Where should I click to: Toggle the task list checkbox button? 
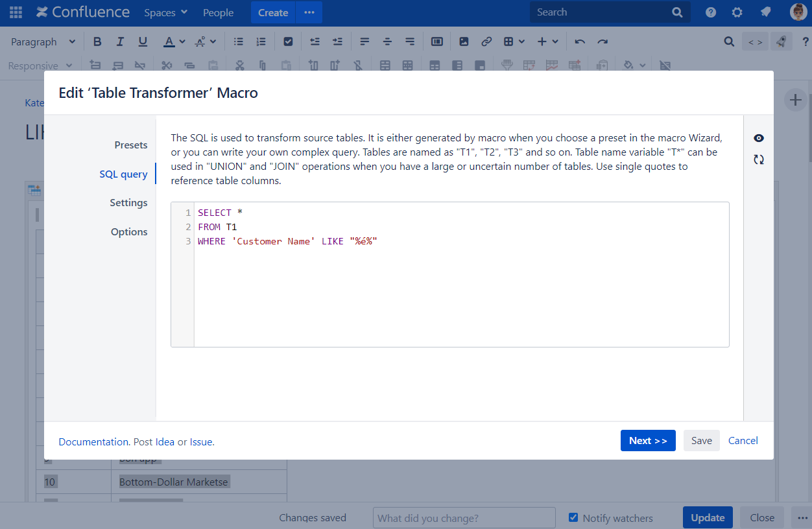click(x=288, y=41)
